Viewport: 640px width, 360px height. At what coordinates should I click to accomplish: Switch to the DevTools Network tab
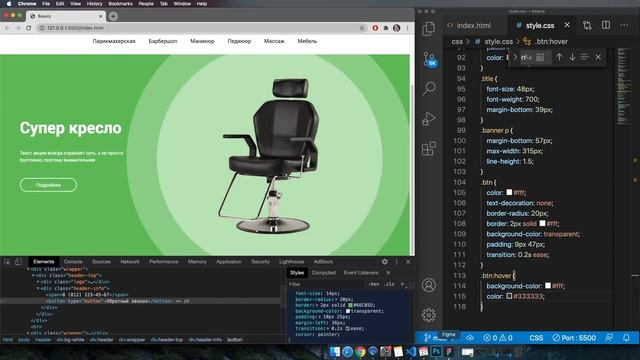click(x=130, y=262)
